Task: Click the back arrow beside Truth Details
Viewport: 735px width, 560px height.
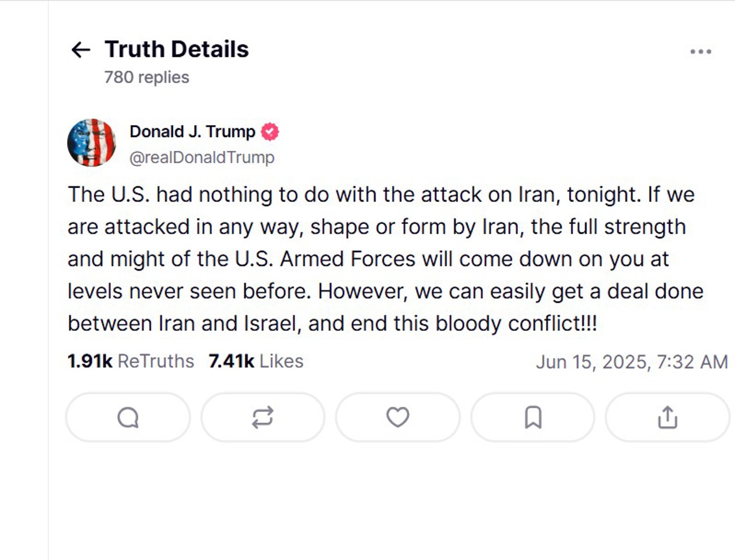Action: tap(80, 50)
